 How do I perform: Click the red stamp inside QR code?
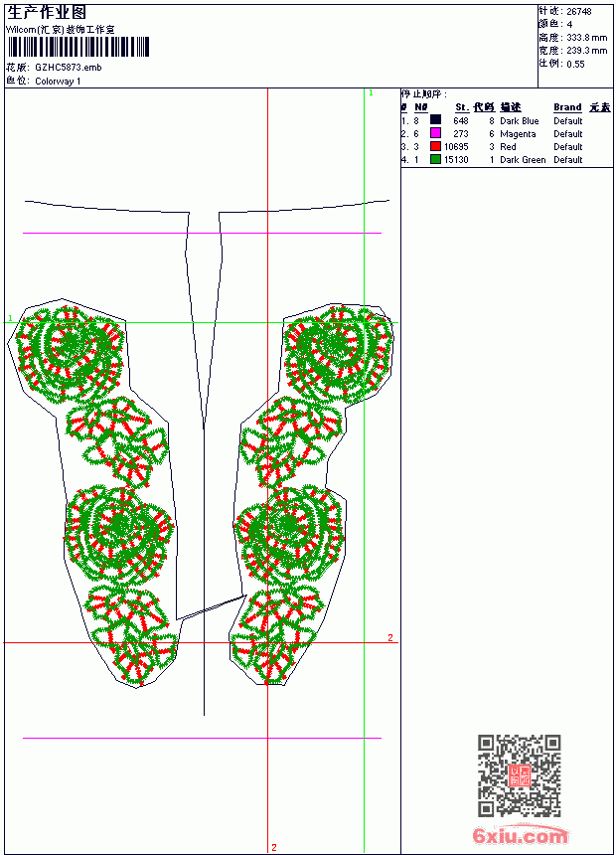(x=520, y=775)
